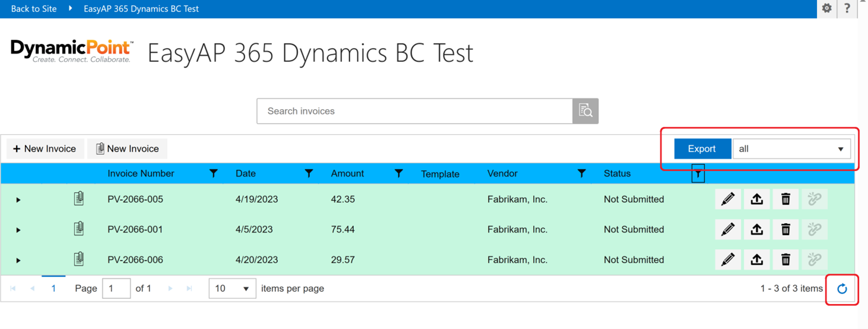Click the upload icon for invoice PV-2066-001
This screenshot has height=329, width=868.
tap(756, 229)
